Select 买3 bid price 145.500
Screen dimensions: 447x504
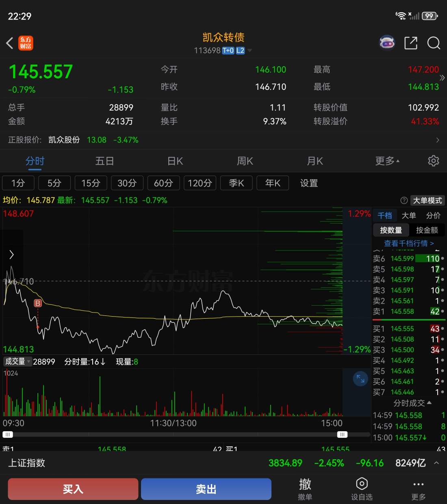point(402,350)
